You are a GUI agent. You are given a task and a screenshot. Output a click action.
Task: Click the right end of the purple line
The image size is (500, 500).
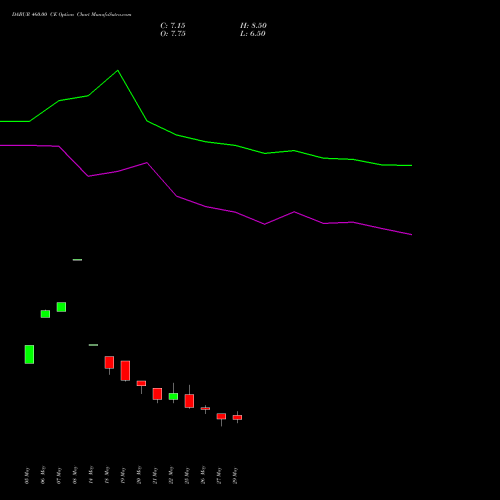(412, 235)
